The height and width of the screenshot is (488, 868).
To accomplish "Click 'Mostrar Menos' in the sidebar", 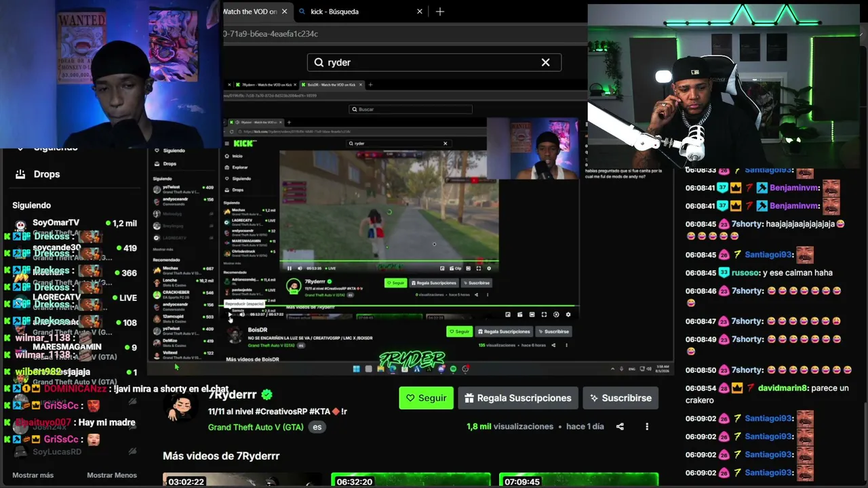I will (112, 475).
